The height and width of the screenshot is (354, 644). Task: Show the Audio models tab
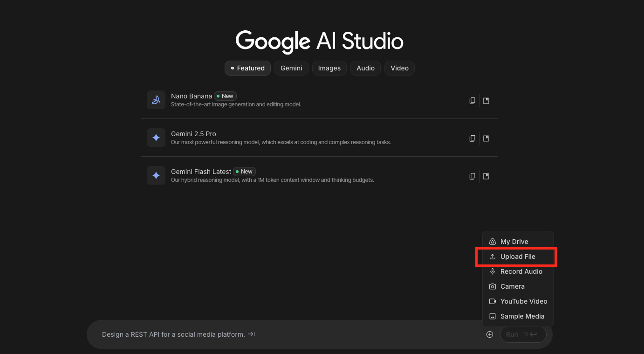pyautogui.click(x=365, y=68)
